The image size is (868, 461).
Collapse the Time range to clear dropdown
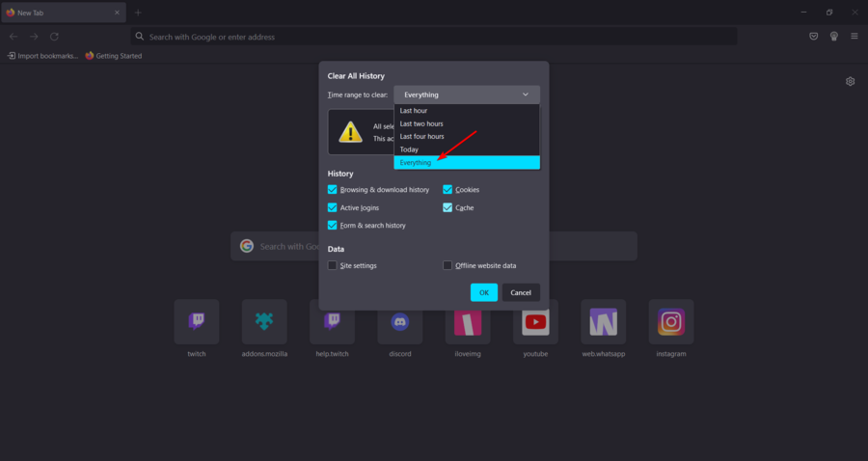coord(467,95)
